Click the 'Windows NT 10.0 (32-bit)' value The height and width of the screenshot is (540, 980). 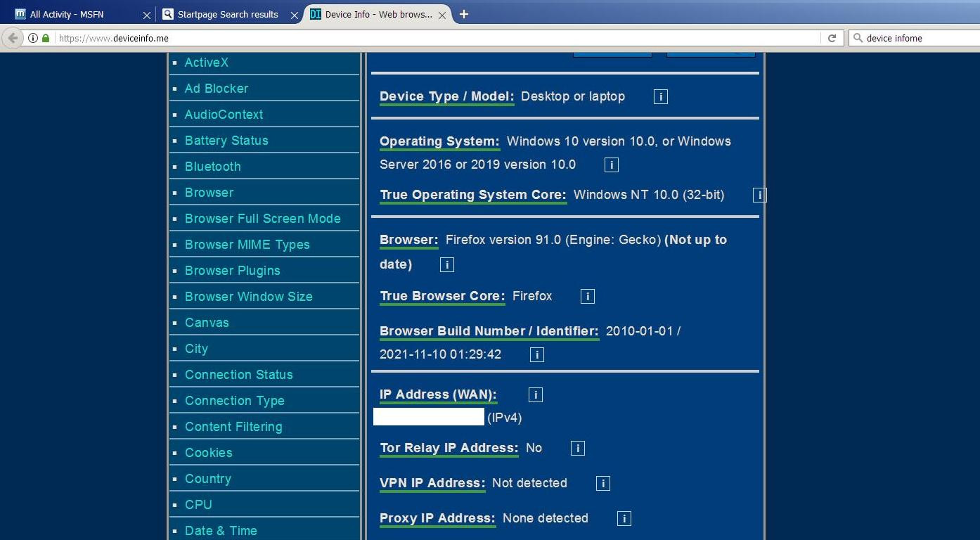click(649, 195)
